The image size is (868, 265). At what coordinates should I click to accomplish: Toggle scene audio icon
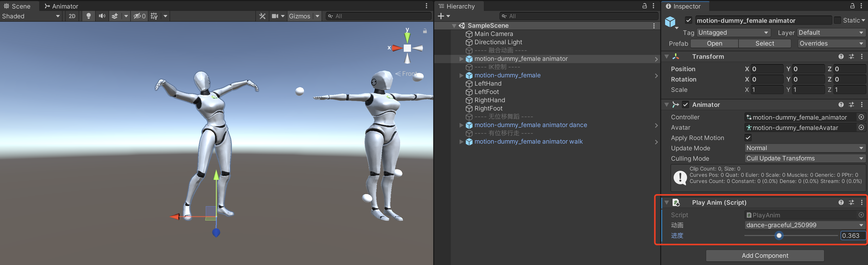(x=102, y=16)
